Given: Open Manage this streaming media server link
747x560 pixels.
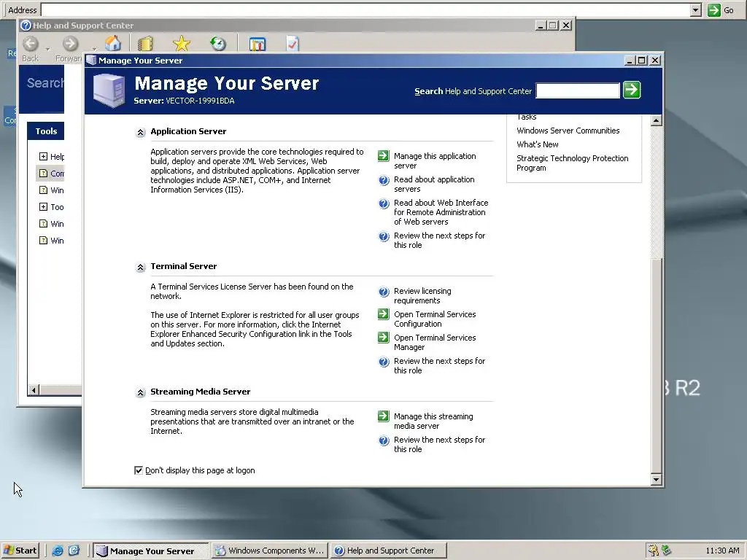Looking at the screenshot, I should [433, 421].
